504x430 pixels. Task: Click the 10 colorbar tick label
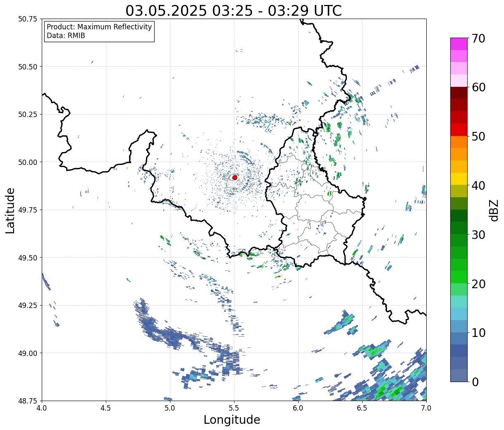pos(478,333)
